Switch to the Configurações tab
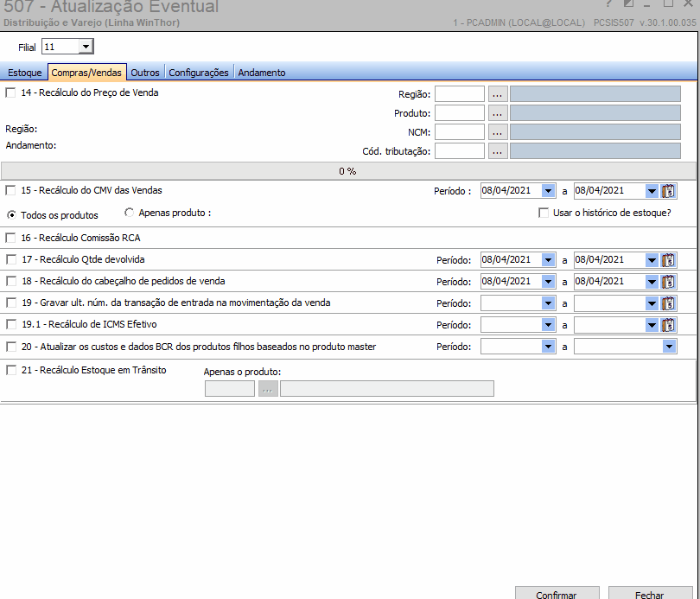This screenshot has height=599, width=700. [x=199, y=73]
